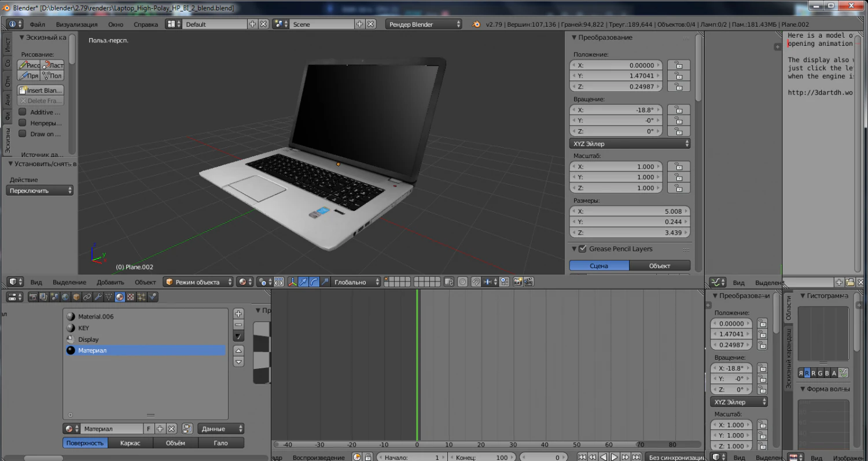Open the Режим объекта mode dropdown
This screenshot has height=461, width=868.
tap(197, 281)
